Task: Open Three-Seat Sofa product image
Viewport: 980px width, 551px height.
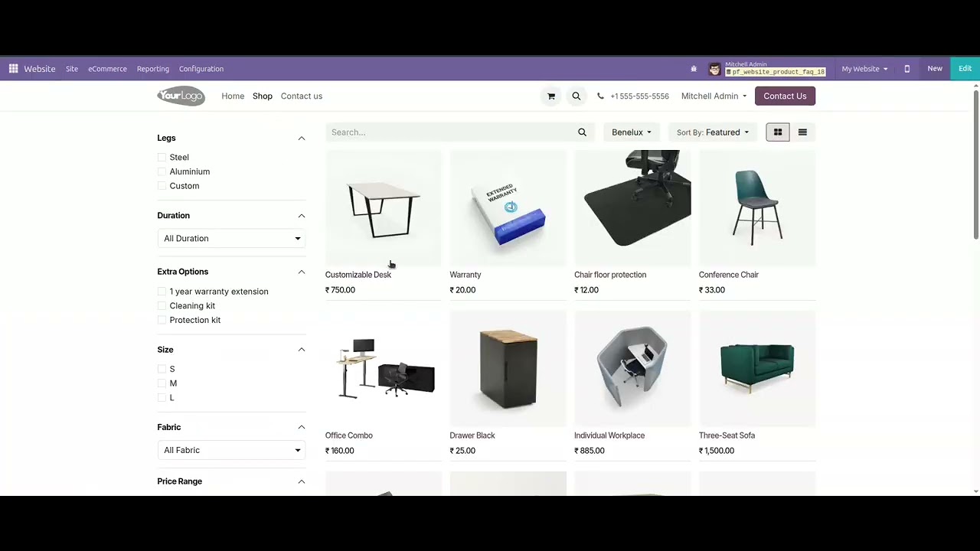Action: [x=757, y=369]
